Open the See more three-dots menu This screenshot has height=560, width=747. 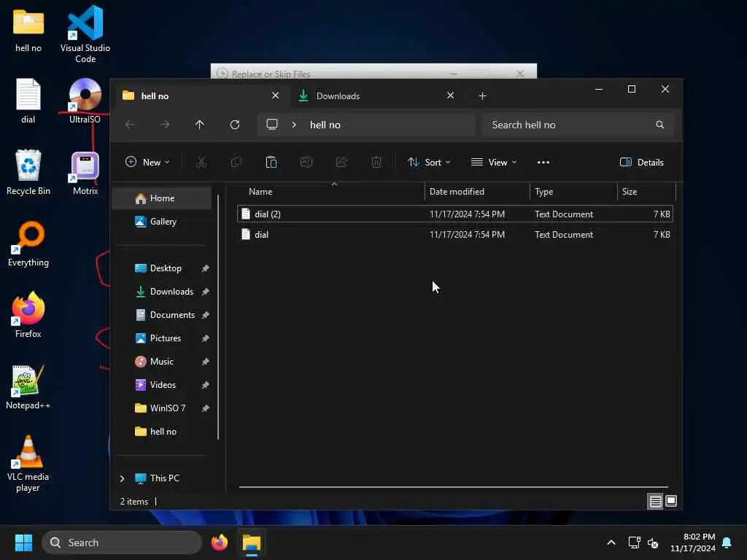pyautogui.click(x=543, y=163)
